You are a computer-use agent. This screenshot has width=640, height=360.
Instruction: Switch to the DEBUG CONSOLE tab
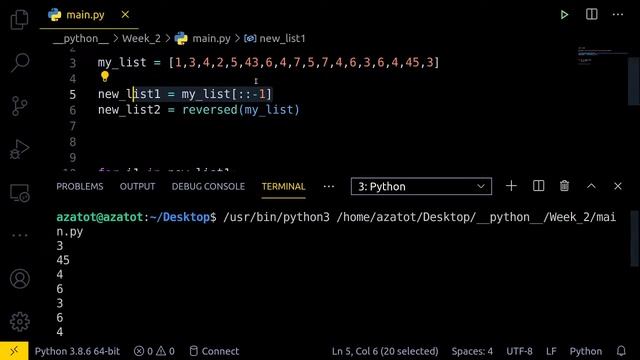click(x=208, y=187)
